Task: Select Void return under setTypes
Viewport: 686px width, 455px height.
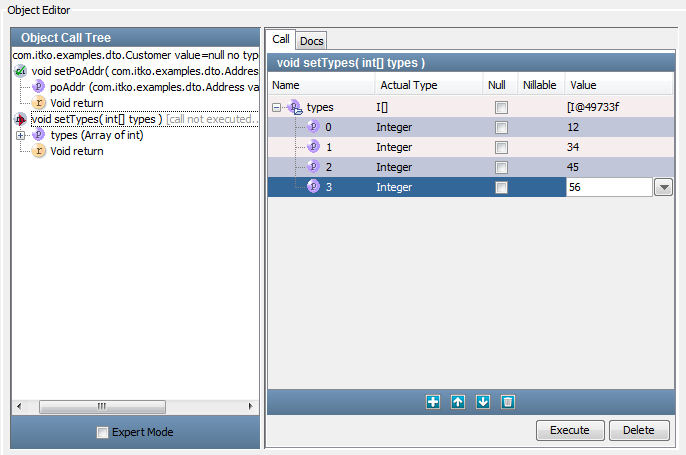Action: pyautogui.click(x=77, y=151)
